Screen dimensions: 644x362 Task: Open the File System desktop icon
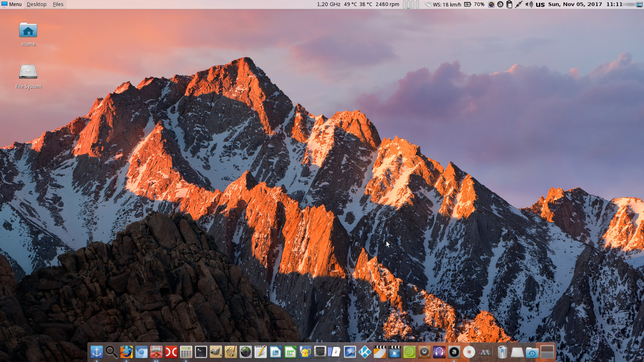pyautogui.click(x=28, y=72)
